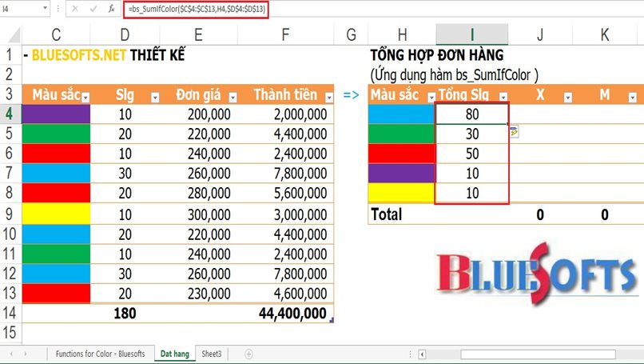Open the Slg filter dropdown
This screenshot has height=364, width=644.
[155, 98]
